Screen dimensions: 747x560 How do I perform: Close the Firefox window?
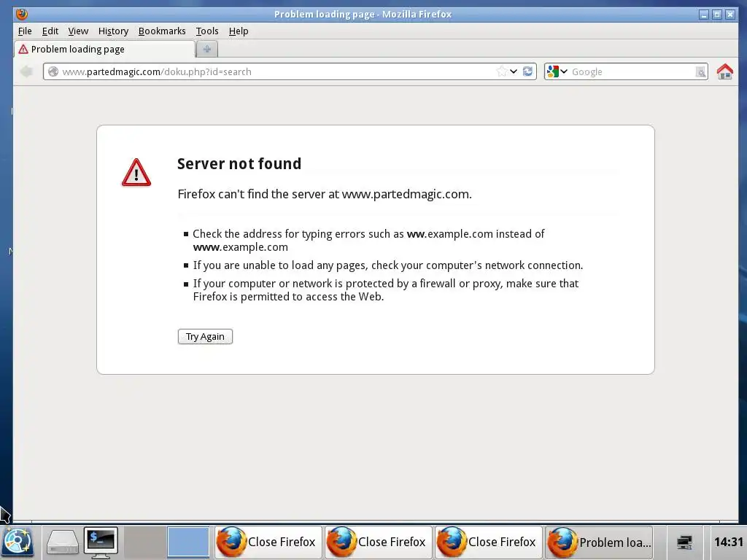click(730, 15)
